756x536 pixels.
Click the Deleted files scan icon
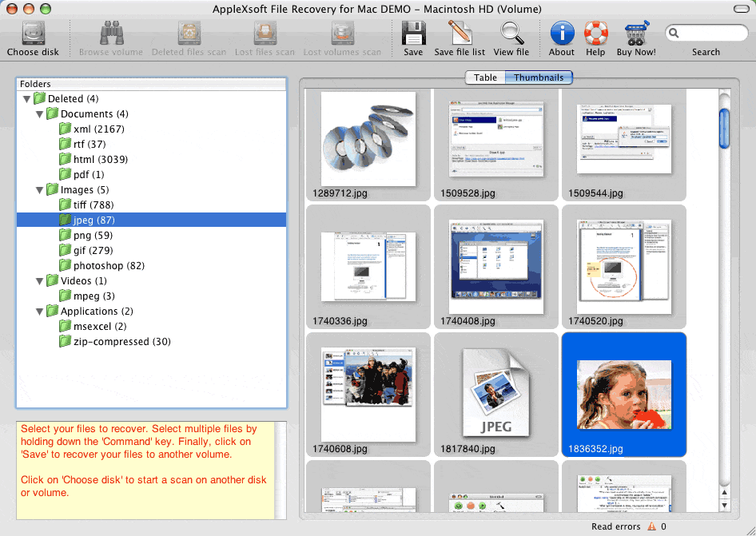click(189, 34)
